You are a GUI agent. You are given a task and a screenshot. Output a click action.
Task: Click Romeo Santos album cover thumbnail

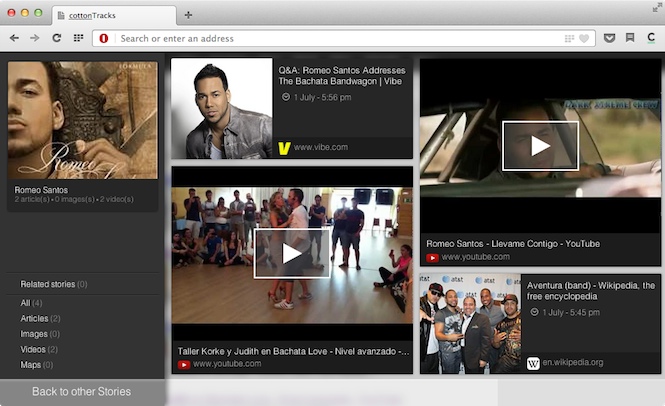(83, 120)
